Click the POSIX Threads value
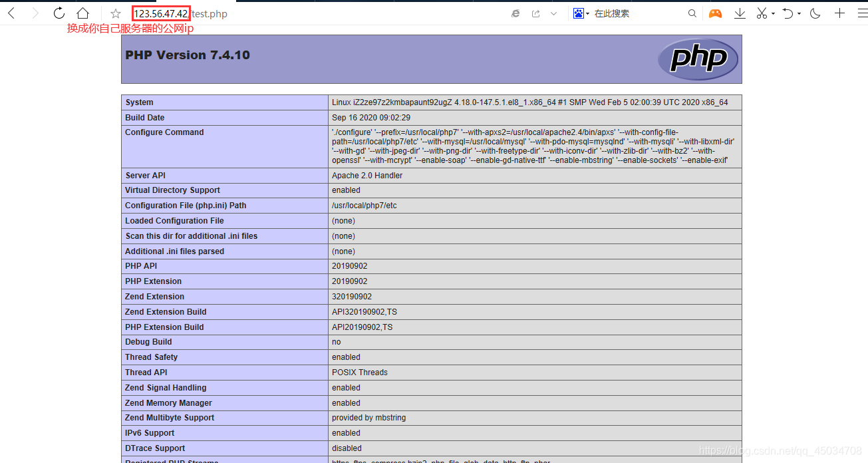This screenshot has height=463, width=868. pos(360,373)
